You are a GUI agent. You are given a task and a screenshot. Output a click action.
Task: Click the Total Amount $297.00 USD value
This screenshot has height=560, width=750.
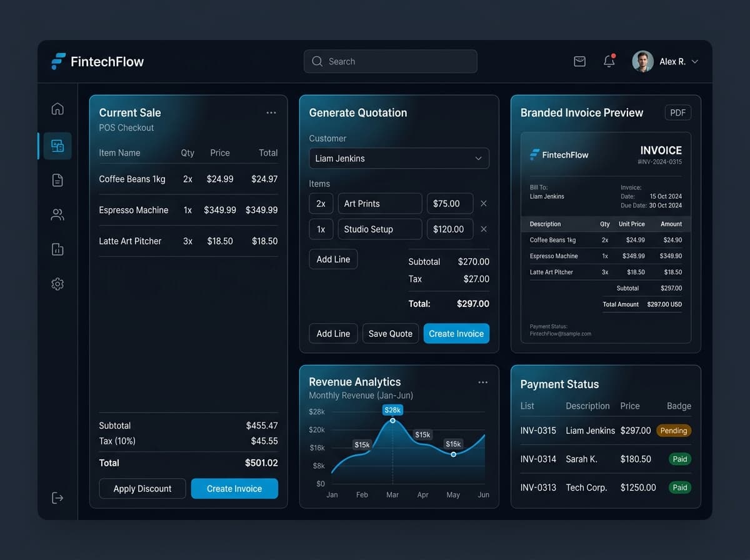(664, 304)
